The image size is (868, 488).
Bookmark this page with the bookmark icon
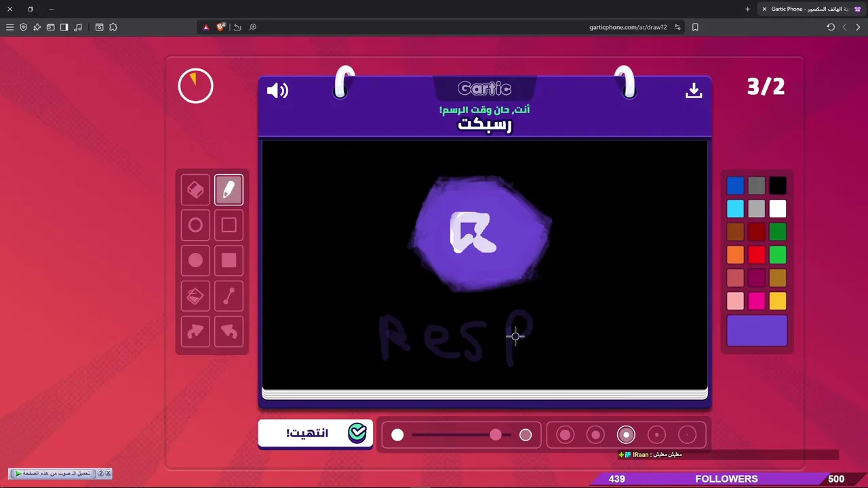click(x=695, y=27)
